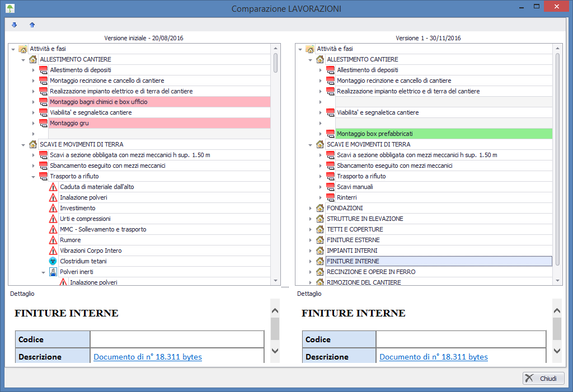Click the blue down arrow toolbar icon

click(x=15, y=25)
